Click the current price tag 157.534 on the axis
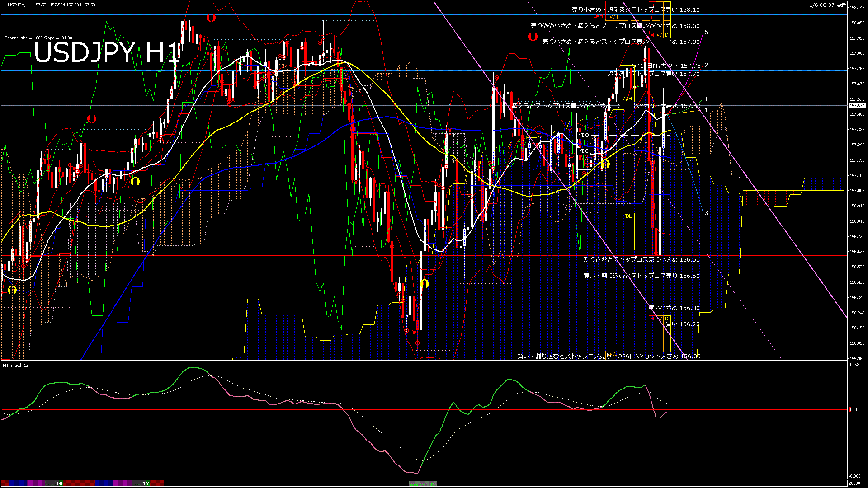This screenshot has width=868, height=488. [857, 106]
